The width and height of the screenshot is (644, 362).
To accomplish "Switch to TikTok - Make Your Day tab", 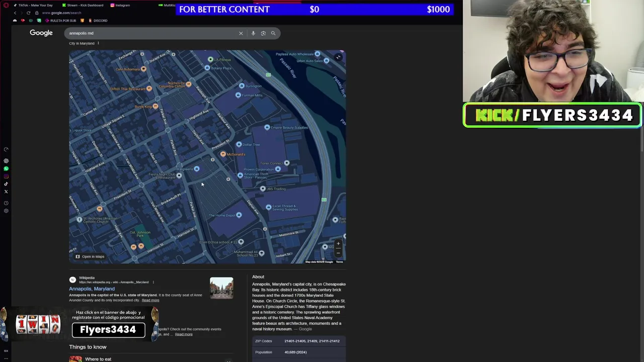I will pos(33,5).
